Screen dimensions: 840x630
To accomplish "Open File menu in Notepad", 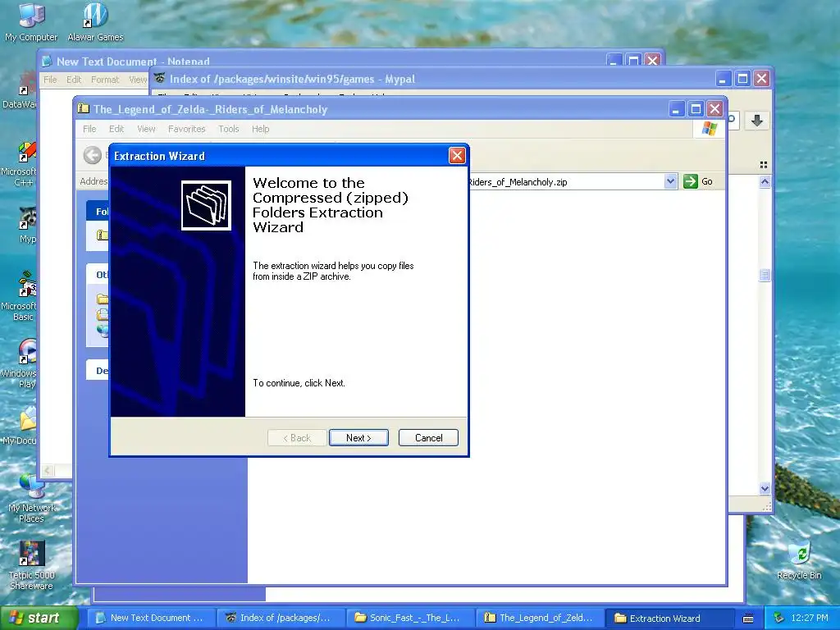I will point(50,80).
